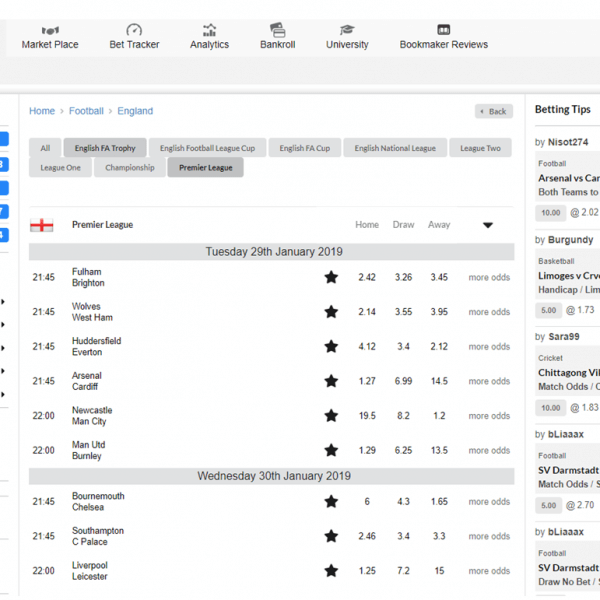Favorite the Liverpool vs Leicester star
The height and width of the screenshot is (600, 600).
331,571
